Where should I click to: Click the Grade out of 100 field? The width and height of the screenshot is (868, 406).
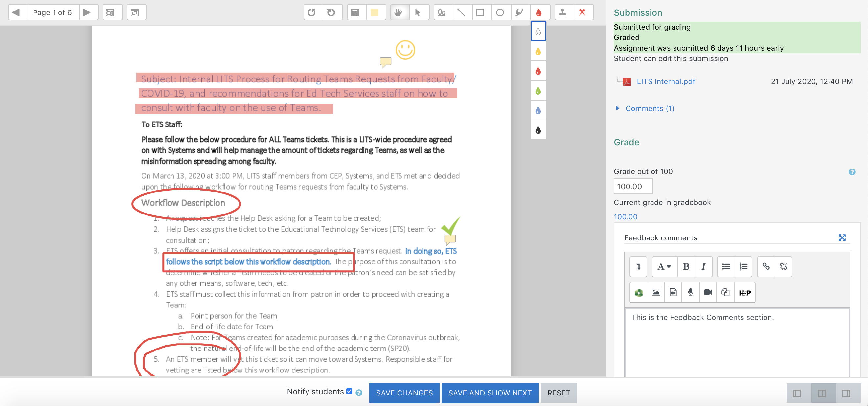633,186
